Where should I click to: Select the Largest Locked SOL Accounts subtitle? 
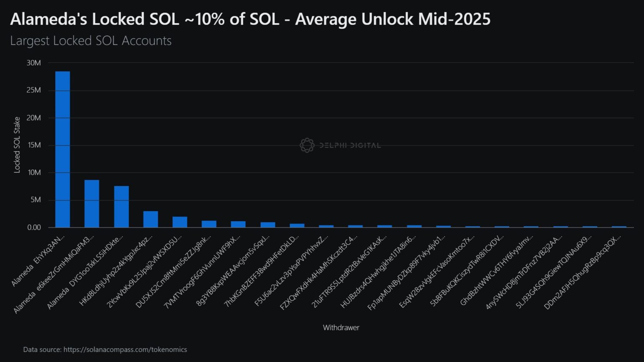point(91,41)
